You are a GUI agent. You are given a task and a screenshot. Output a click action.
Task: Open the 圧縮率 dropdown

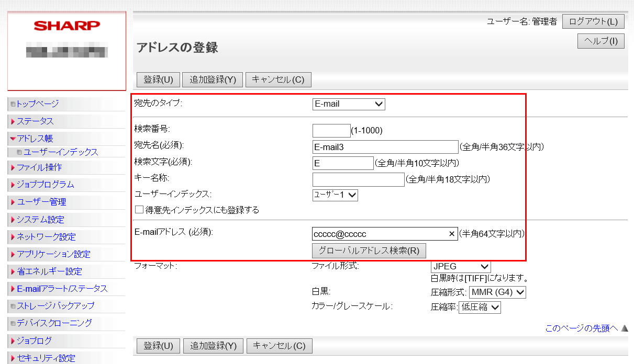(x=480, y=308)
